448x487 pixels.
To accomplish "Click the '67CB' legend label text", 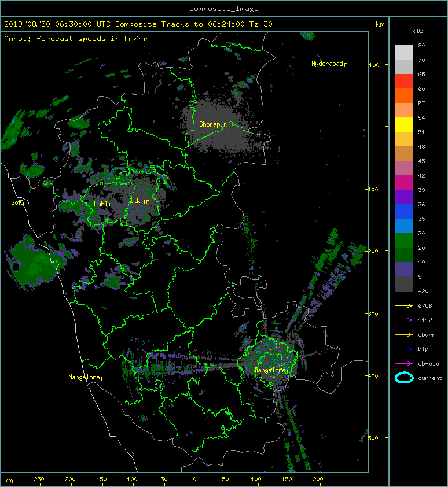I will 425,305.
